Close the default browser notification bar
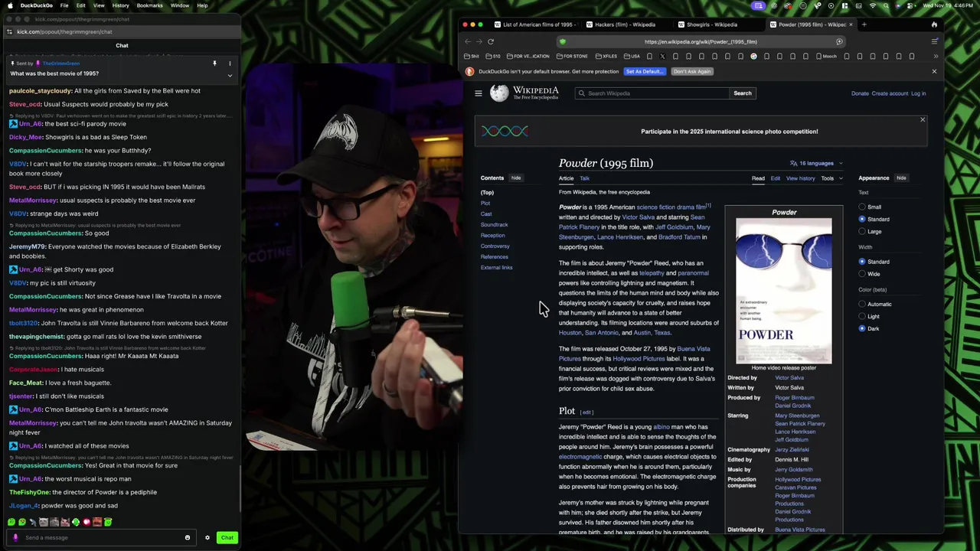Screen dimensions: 980x551 934,71
